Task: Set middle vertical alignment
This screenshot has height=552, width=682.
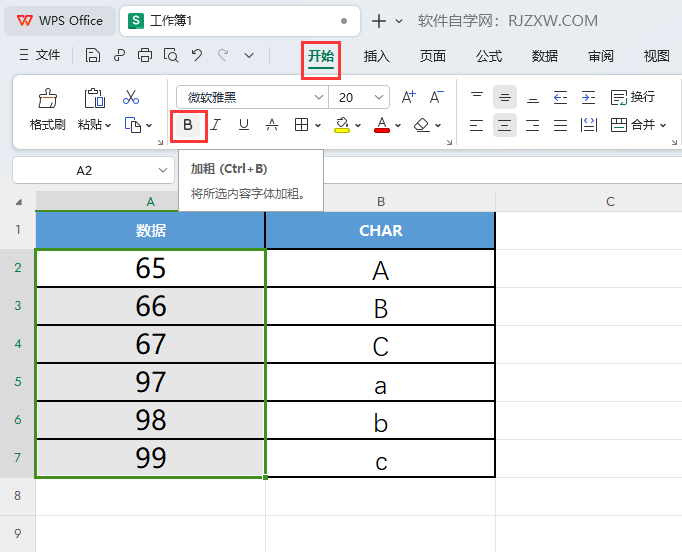Action: pos(505,97)
